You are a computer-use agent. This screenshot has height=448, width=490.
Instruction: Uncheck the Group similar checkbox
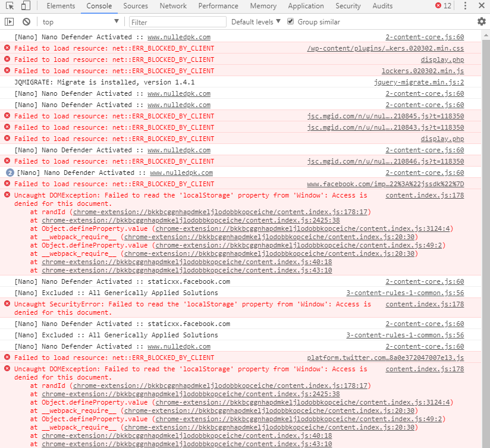[291, 21]
